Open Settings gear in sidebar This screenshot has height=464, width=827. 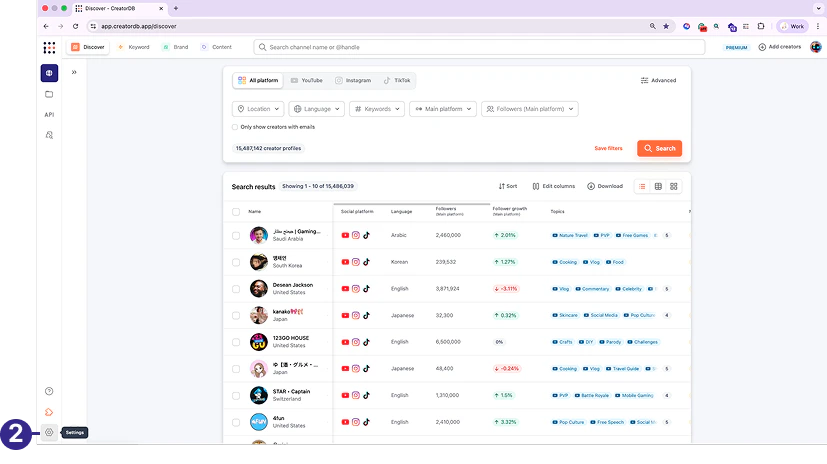[49, 432]
